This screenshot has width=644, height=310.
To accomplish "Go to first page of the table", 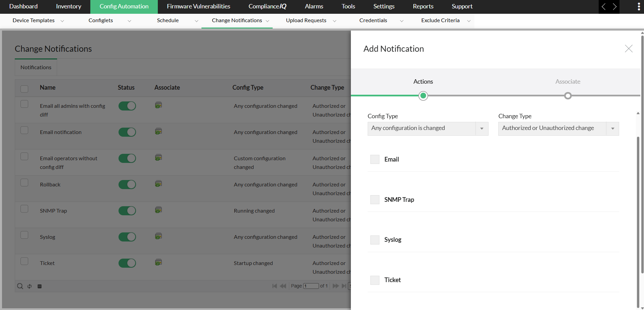I will tap(275, 286).
